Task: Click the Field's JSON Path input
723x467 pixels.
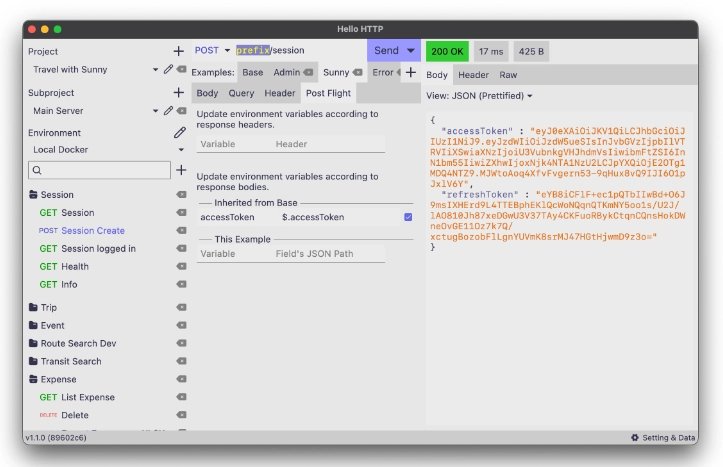Action: pos(330,254)
